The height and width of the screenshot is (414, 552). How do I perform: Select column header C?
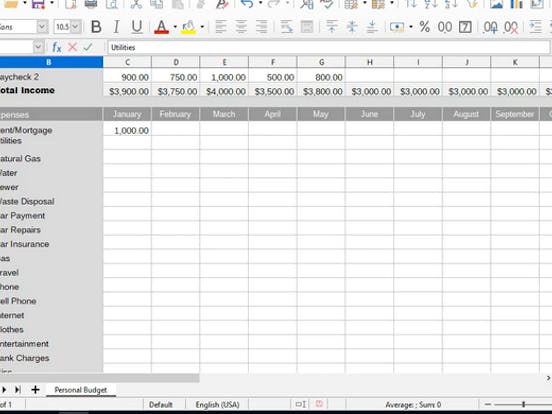pyautogui.click(x=127, y=62)
